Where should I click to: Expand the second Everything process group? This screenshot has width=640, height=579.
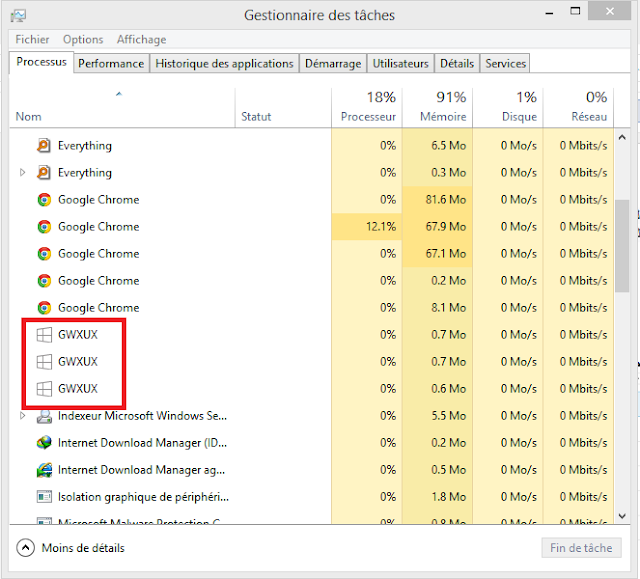[x=22, y=173]
